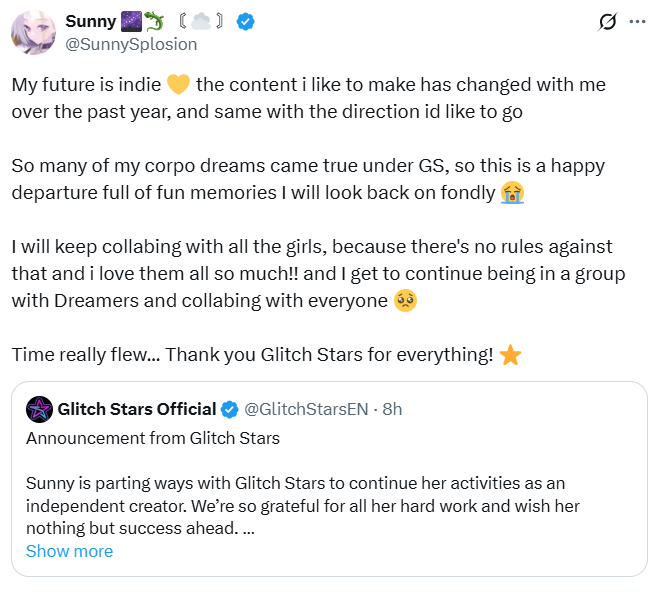
Task: Click Sunny's blue verified badge
Action: coord(245,21)
